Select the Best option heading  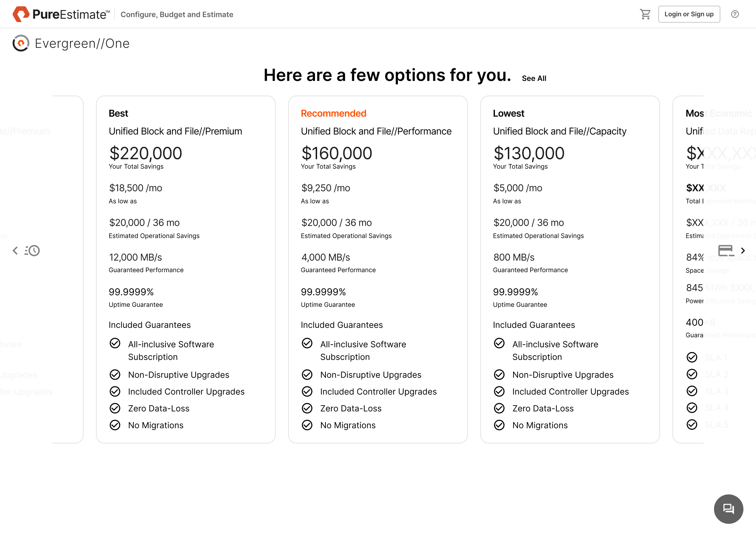click(118, 113)
